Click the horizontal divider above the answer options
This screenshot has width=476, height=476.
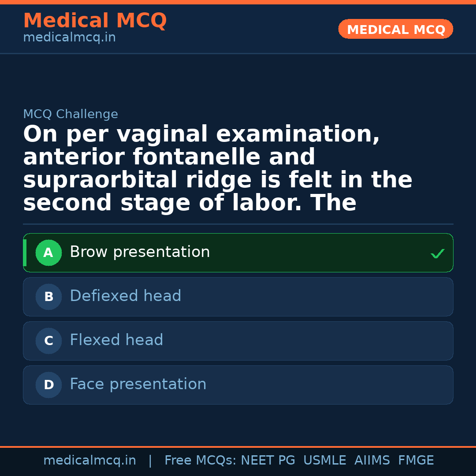238,224
